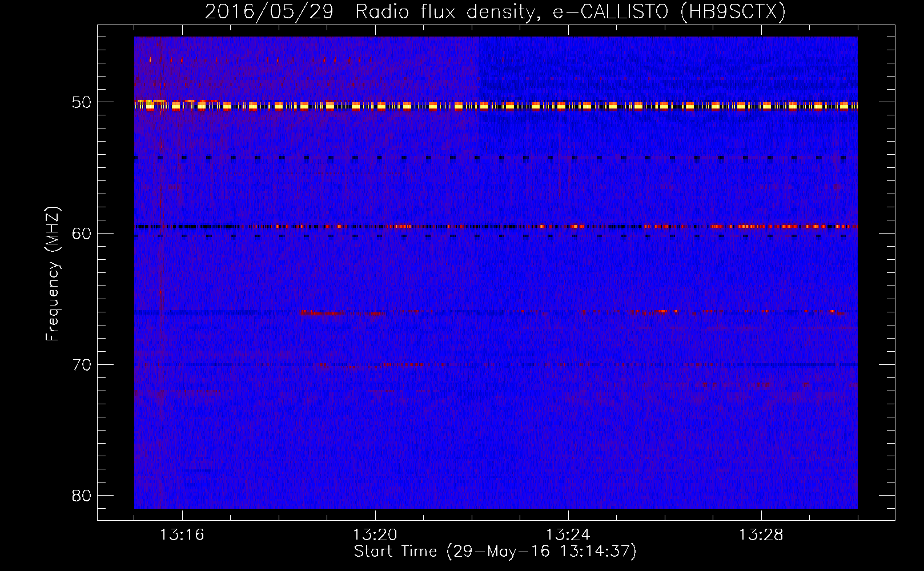This screenshot has height=571, width=924.
Task: Click the 13:24 time tick label
Action: point(568,535)
